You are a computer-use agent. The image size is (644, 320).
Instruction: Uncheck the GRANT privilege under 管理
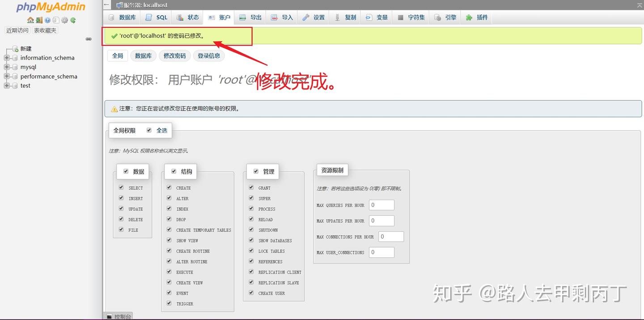[251, 188]
